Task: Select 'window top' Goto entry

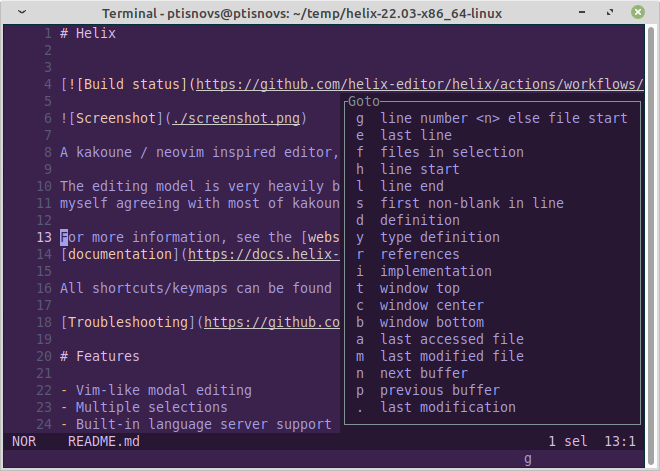Action: coord(407,288)
